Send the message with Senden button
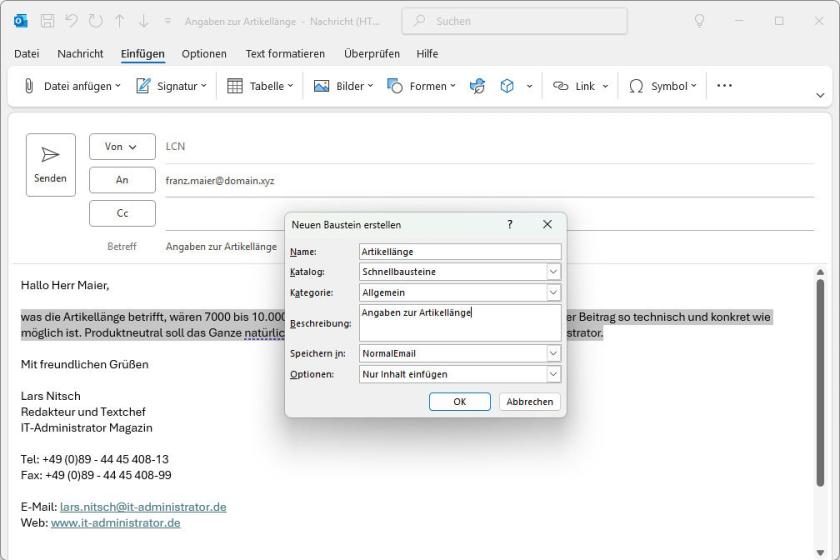This screenshot has height=560, width=840. click(x=51, y=165)
